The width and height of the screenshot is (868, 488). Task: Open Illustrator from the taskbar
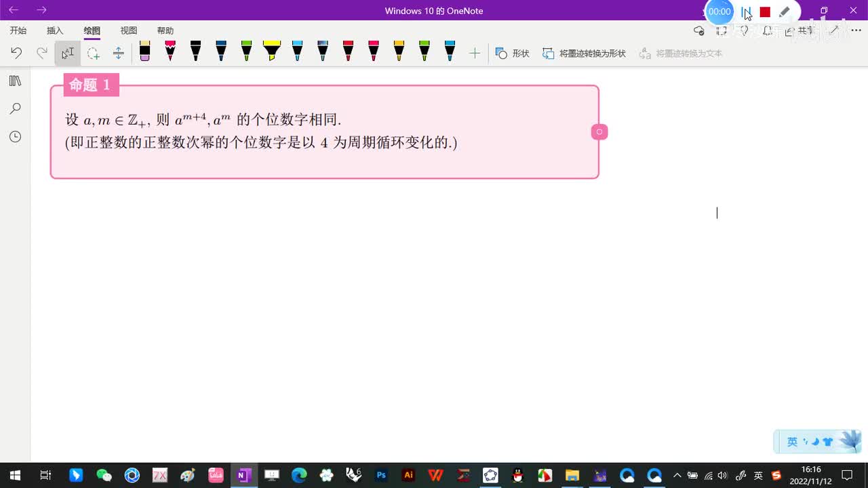408,475
